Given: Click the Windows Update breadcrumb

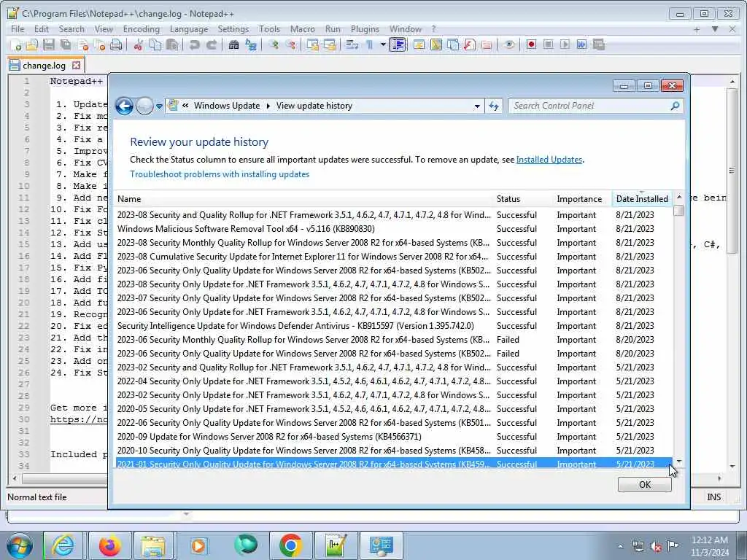Looking at the screenshot, I should pos(227,106).
